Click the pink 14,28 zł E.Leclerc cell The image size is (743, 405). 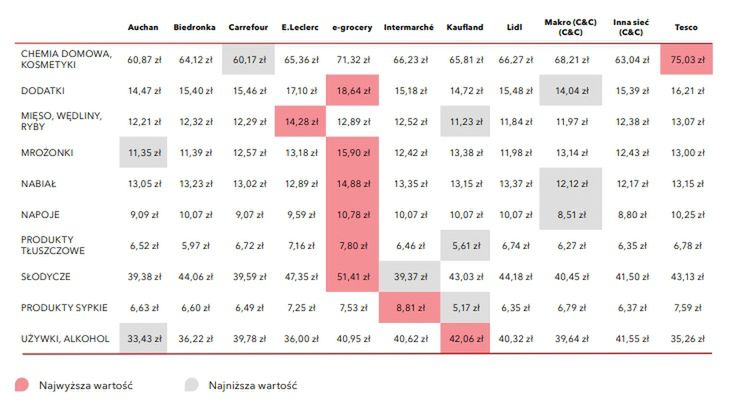pos(299,122)
